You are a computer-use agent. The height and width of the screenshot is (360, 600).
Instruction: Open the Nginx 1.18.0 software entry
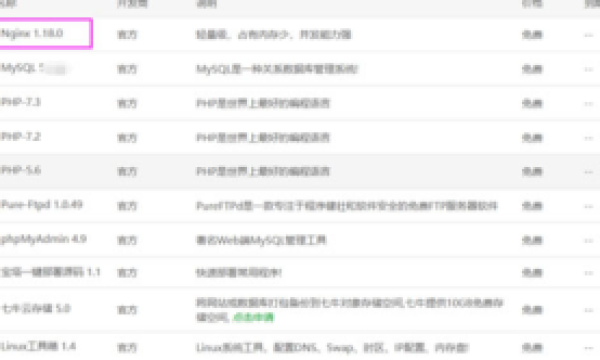coord(31,34)
